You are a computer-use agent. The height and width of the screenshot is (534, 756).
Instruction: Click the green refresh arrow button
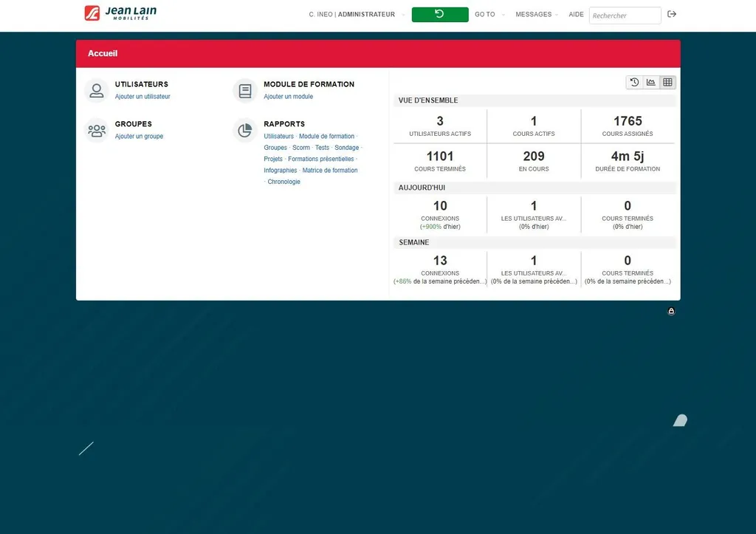point(440,15)
